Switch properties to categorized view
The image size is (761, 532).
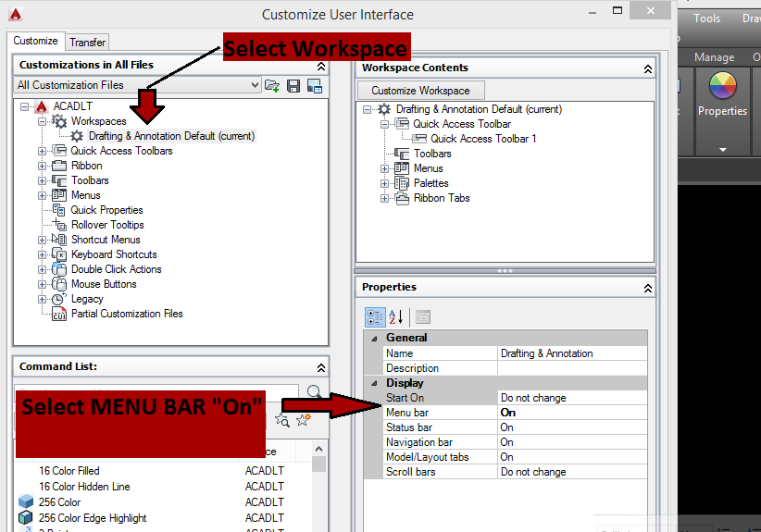tap(375, 316)
